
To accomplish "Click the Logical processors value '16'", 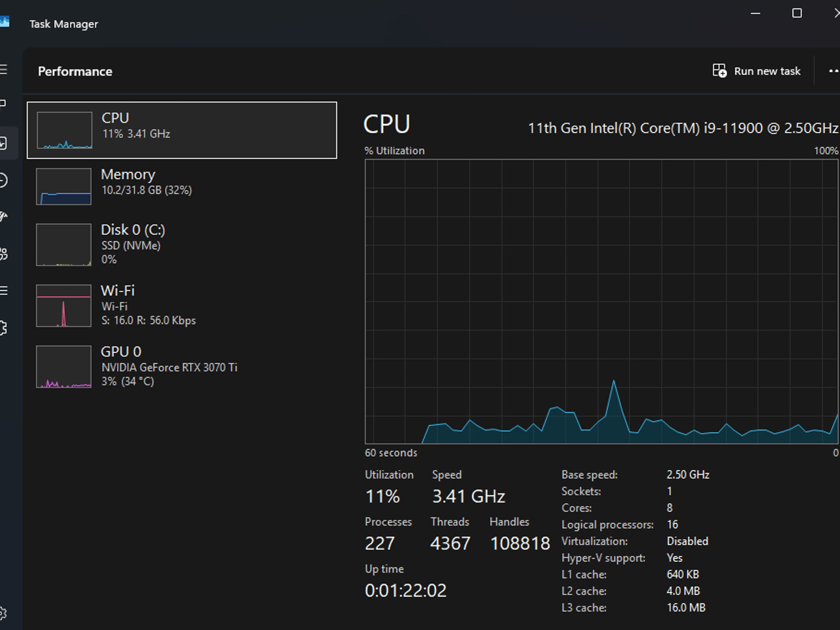I will point(672,525).
